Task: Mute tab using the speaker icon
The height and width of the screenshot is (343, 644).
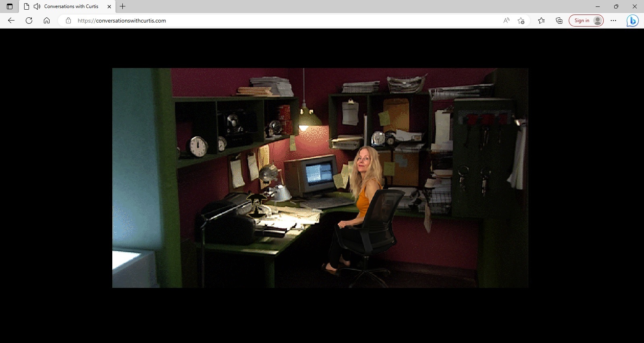Action: click(x=37, y=6)
